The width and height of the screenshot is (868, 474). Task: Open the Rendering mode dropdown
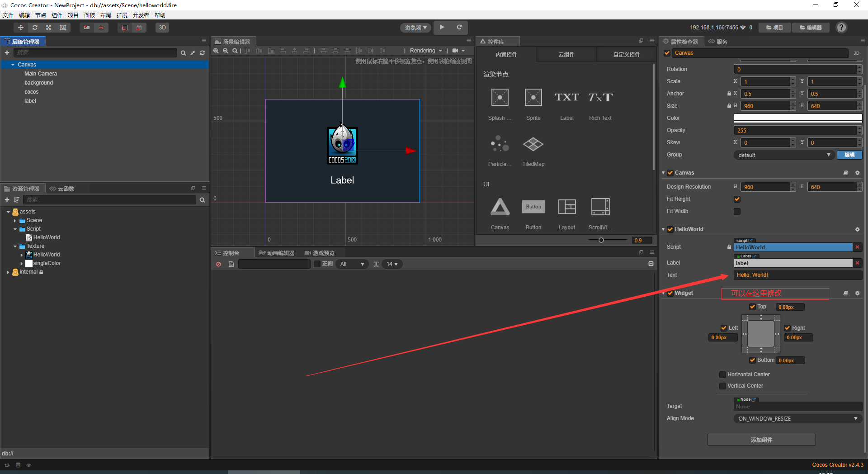(x=426, y=51)
